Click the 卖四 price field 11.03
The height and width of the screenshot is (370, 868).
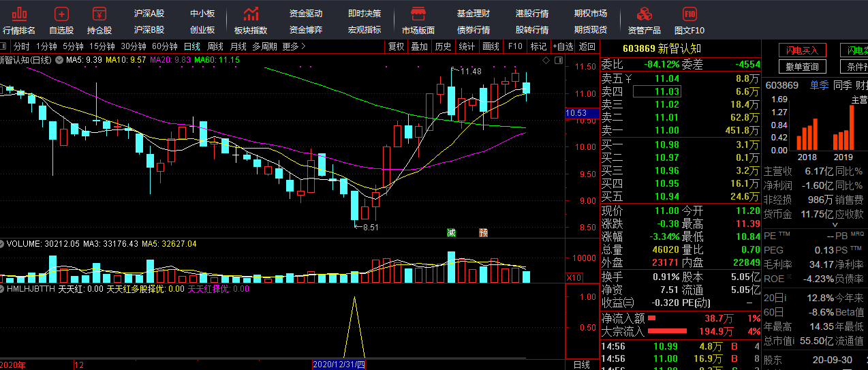[x=657, y=91]
